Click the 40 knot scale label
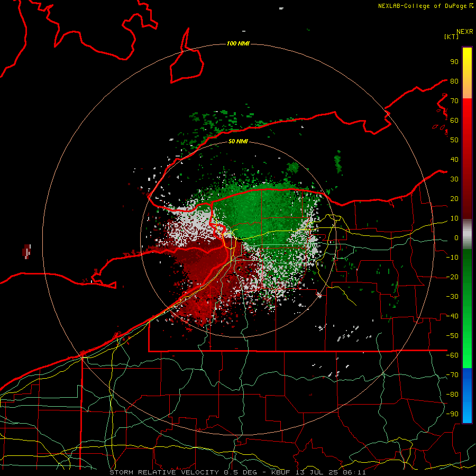 pyautogui.click(x=454, y=159)
